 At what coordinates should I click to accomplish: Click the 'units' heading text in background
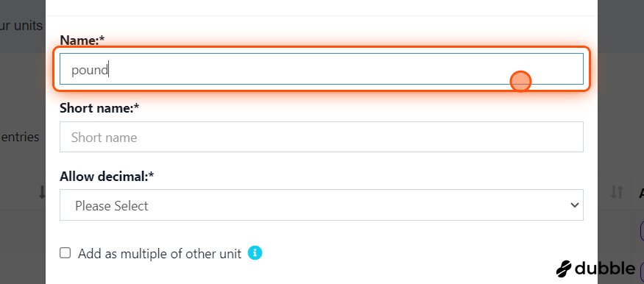(28, 26)
